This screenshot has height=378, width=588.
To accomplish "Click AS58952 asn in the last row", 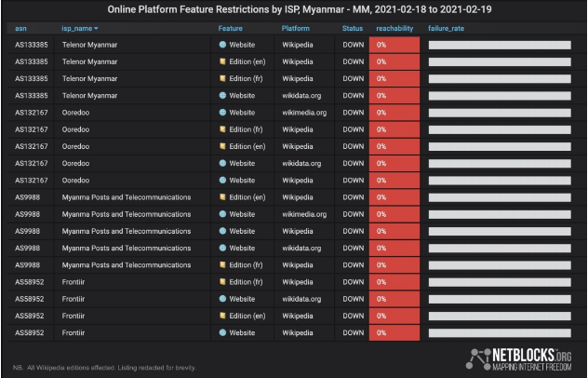I will click(x=29, y=332).
